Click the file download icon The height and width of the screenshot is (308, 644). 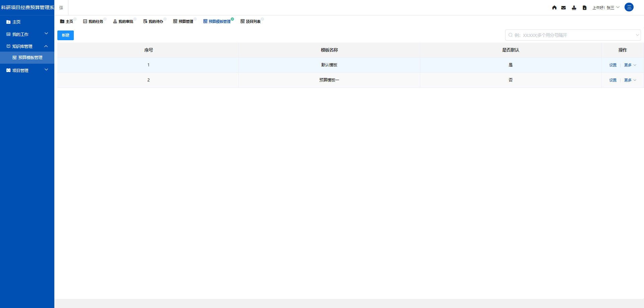pos(584,8)
